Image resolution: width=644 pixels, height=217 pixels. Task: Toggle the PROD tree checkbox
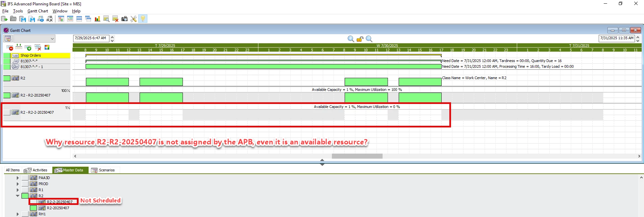25,184
